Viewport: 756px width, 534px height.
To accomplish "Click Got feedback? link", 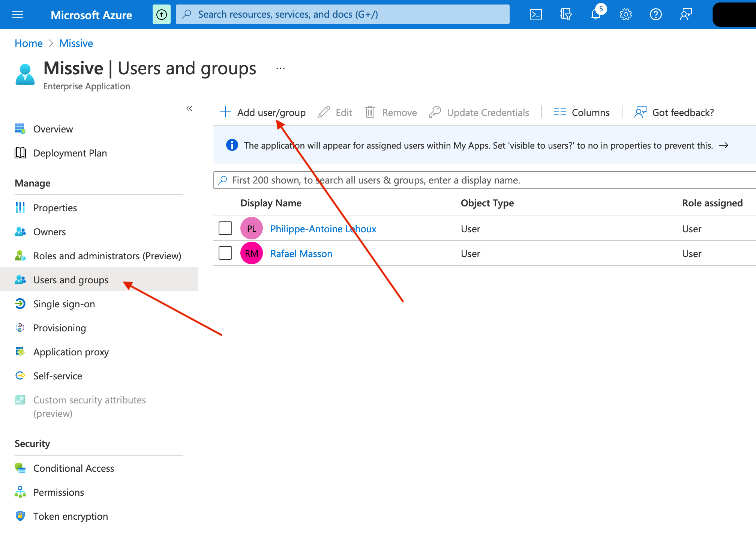I will point(674,112).
